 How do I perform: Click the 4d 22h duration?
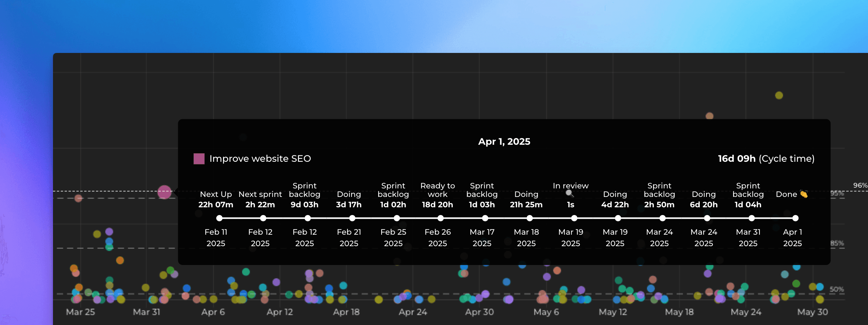point(615,205)
